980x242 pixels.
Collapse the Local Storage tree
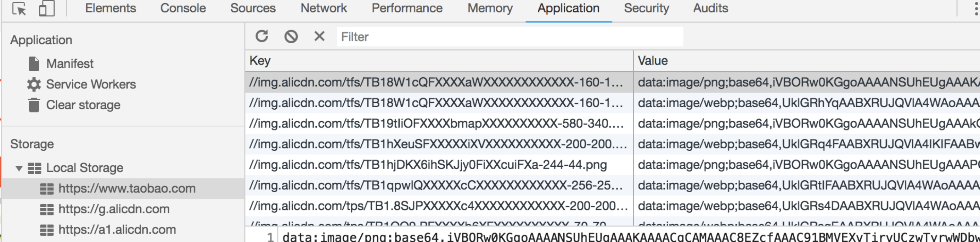(19, 168)
